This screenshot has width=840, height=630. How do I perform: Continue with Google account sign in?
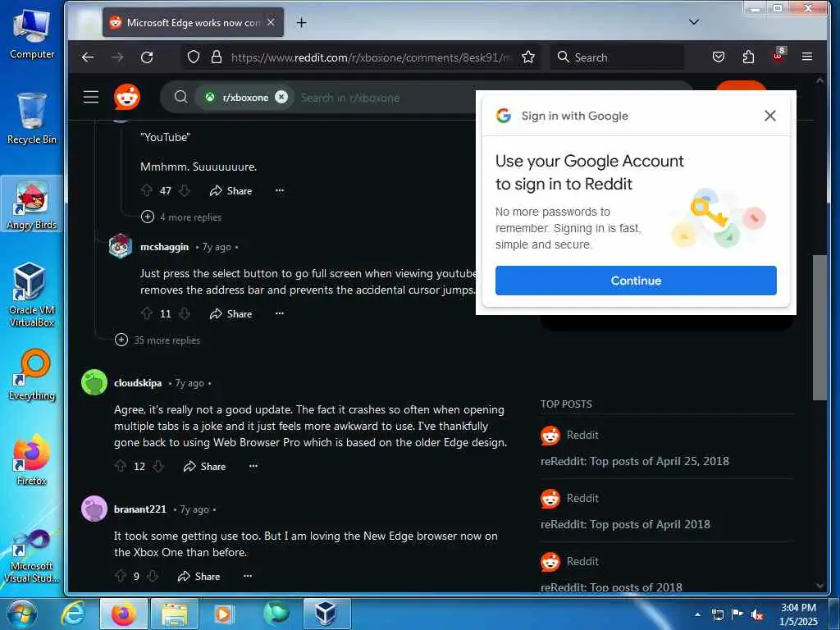click(x=636, y=281)
